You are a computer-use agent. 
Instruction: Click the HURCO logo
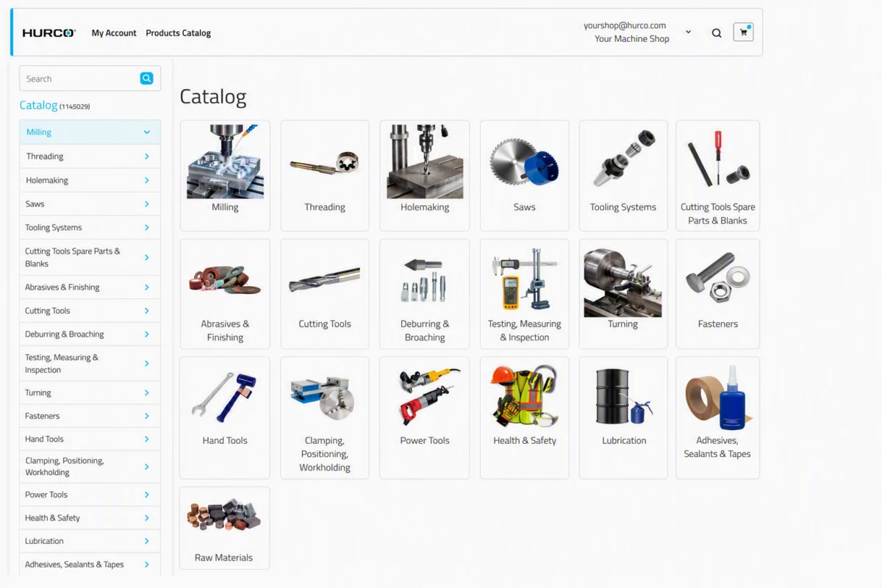(x=49, y=33)
